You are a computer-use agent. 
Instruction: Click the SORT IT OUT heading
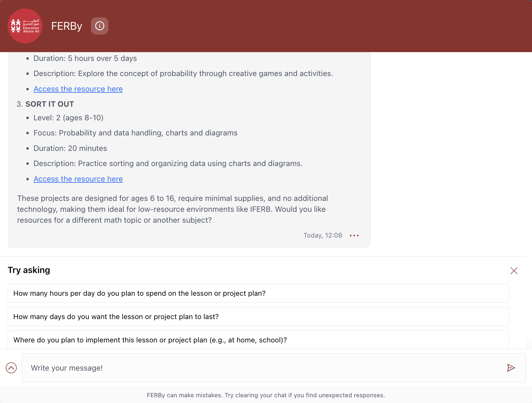(x=50, y=104)
